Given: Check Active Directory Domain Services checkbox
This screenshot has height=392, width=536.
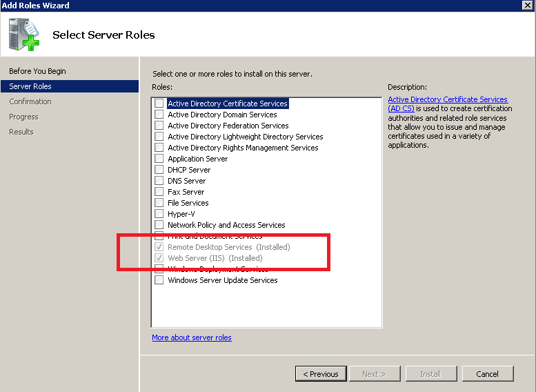Looking at the screenshot, I should [x=159, y=115].
